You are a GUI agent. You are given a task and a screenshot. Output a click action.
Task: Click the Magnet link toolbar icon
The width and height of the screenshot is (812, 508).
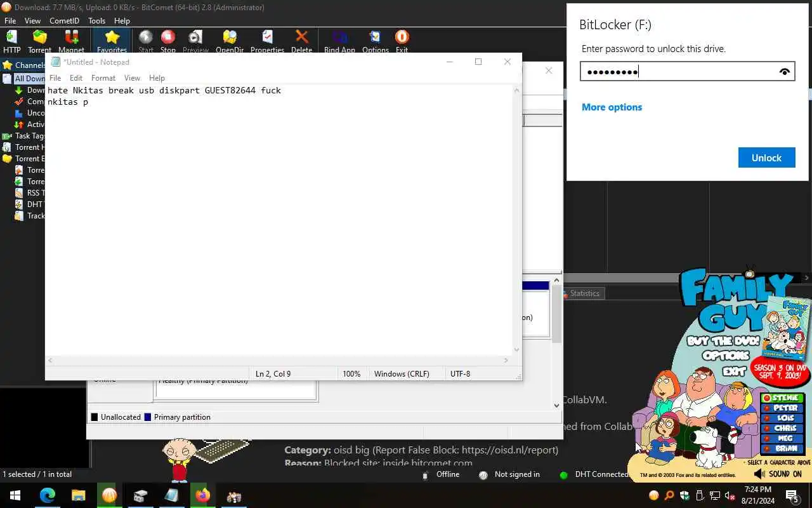pyautogui.click(x=71, y=41)
